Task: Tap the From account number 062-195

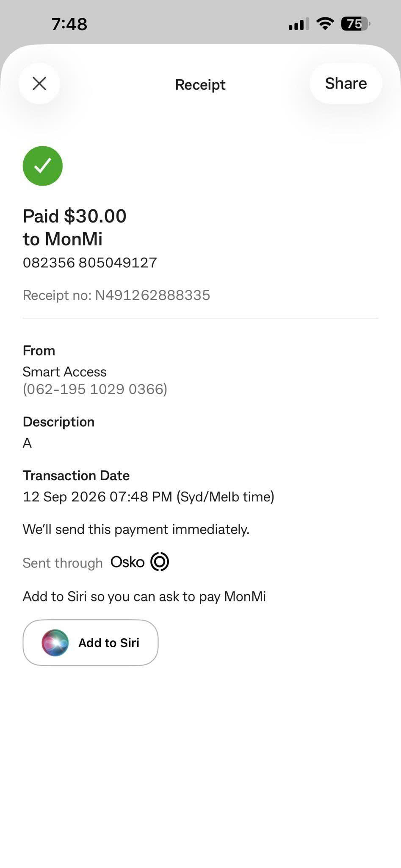Action: click(x=95, y=389)
